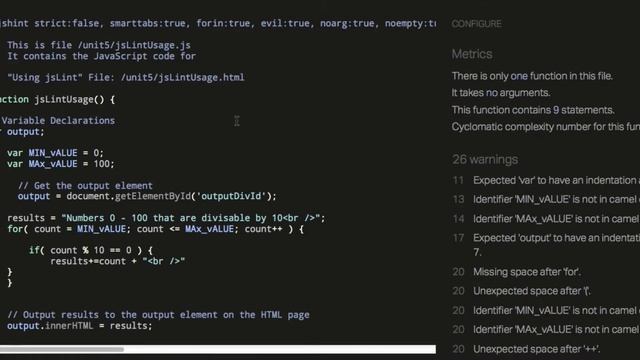Select the warning line 11 about 'var' indentation
This screenshot has width=640, height=360.
tap(546, 180)
